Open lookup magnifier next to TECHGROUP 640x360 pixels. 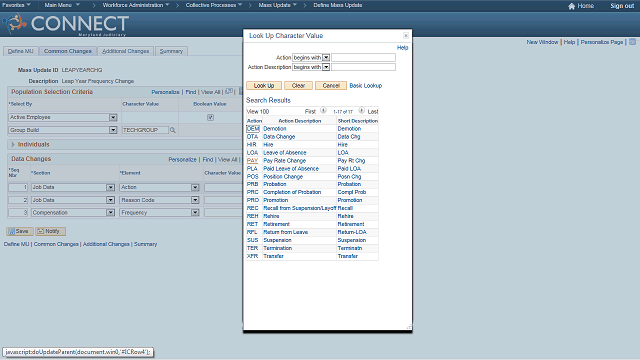pos(173,130)
